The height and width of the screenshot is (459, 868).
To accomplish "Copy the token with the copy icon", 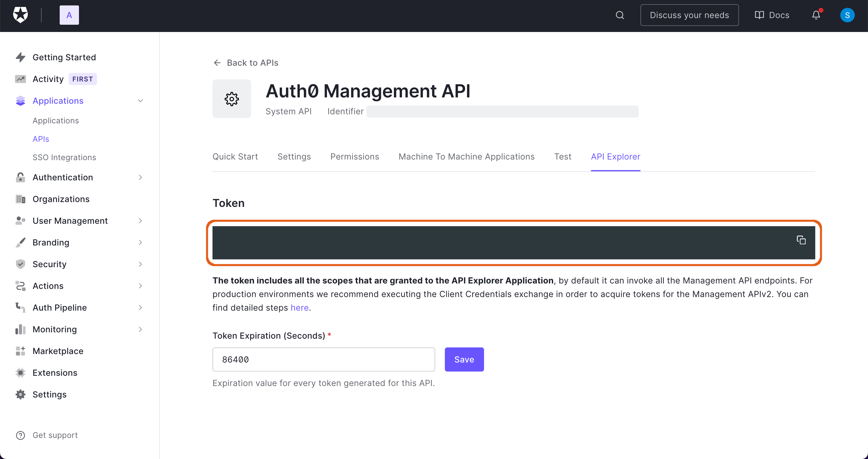I will [801, 240].
